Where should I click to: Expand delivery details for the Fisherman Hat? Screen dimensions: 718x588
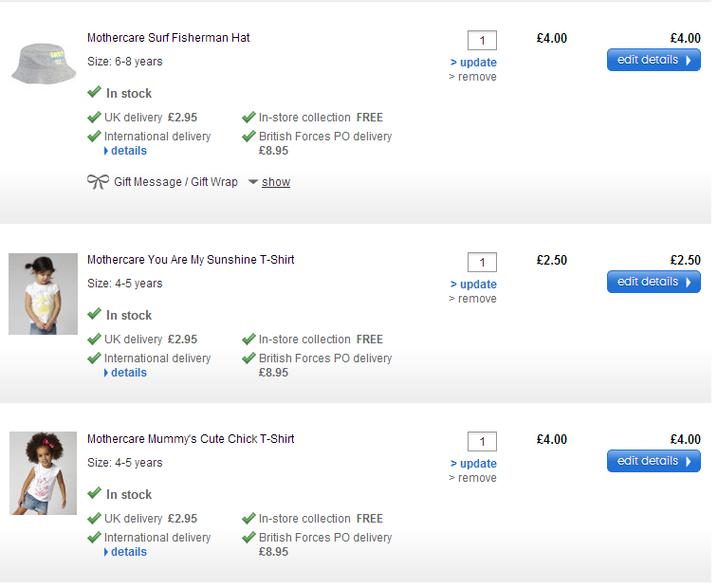(128, 151)
